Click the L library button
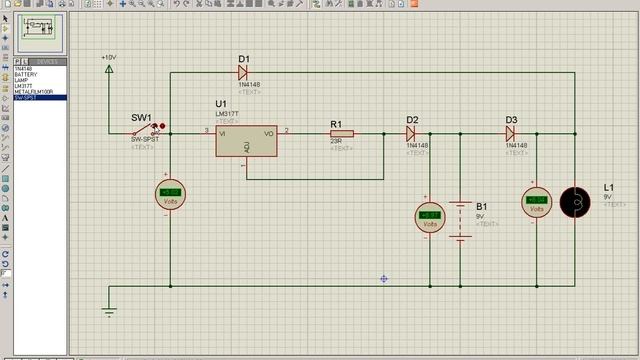The width and height of the screenshot is (640, 360). (24, 62)
